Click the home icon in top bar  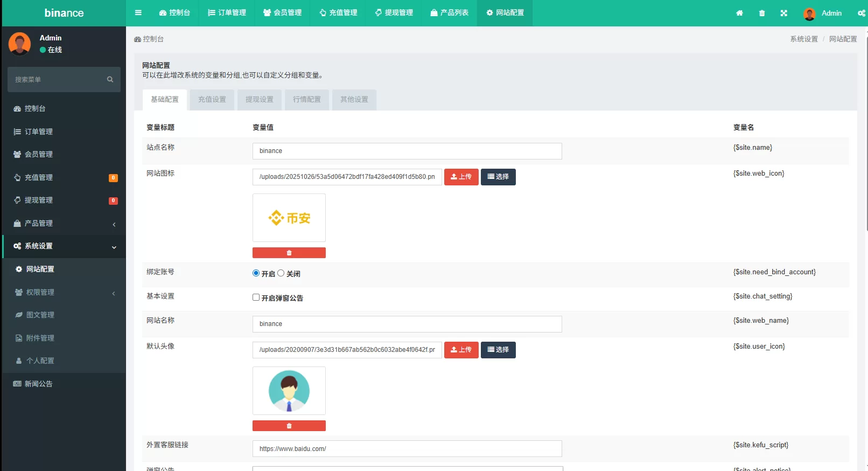[739, 13]
